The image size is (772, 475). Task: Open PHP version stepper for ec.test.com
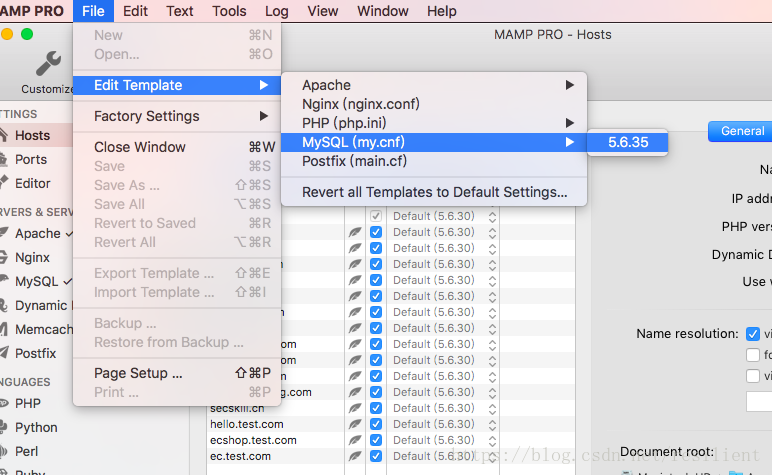(492, 456)
